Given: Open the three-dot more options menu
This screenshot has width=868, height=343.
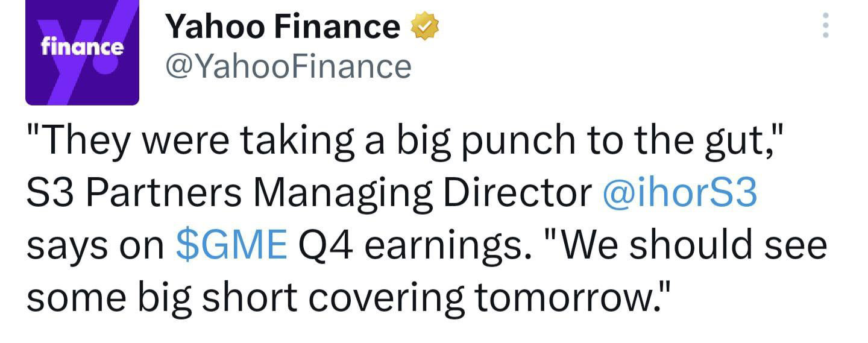Looking at the screenshot, I should (x=825, y=26).
